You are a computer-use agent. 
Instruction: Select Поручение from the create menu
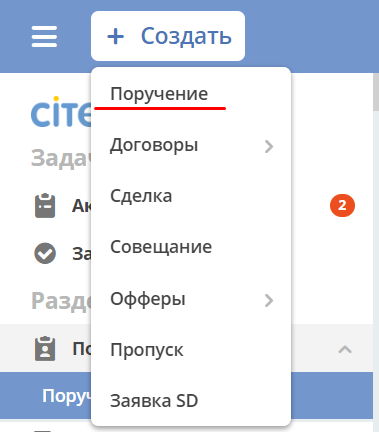coord(191,94)
